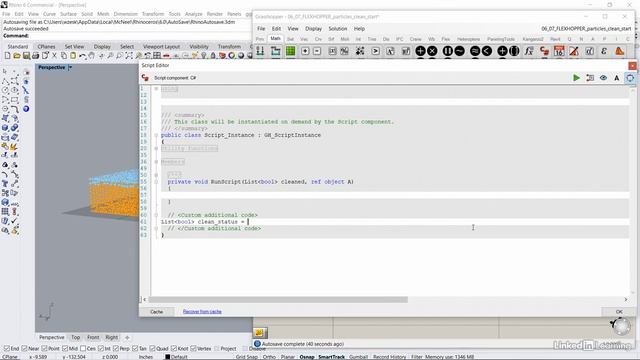This screenshot has height=360, width=640.
Task: Toggle Grid Snap in Rhino status bar
Action: (247, 357)
